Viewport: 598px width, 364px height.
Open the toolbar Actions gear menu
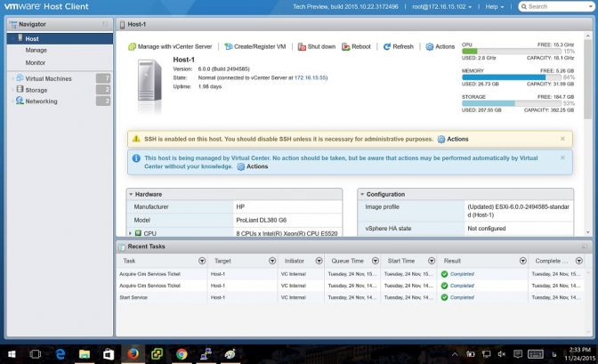[x=440, y=46]
